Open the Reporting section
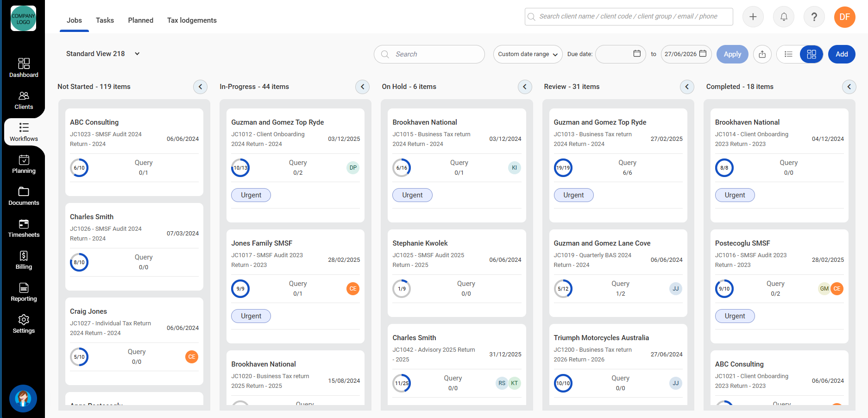Viewport: 868px width, 418px height. point(24,292)
